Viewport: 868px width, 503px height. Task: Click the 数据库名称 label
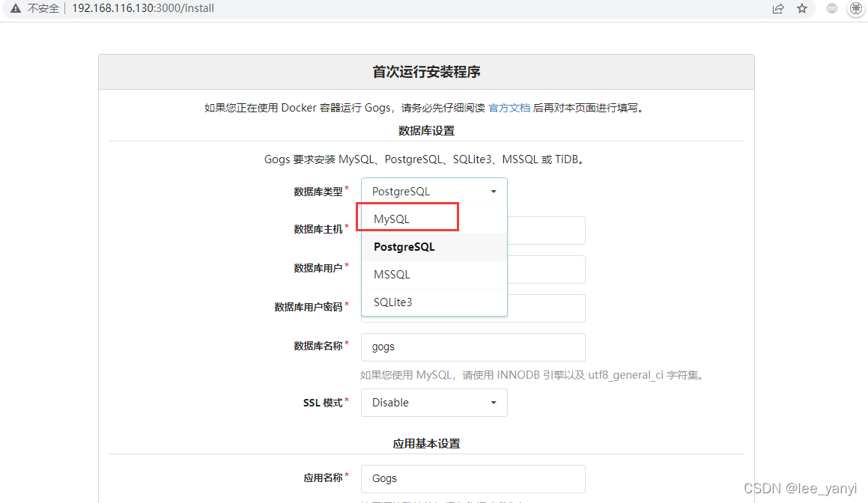coord(318,346)
